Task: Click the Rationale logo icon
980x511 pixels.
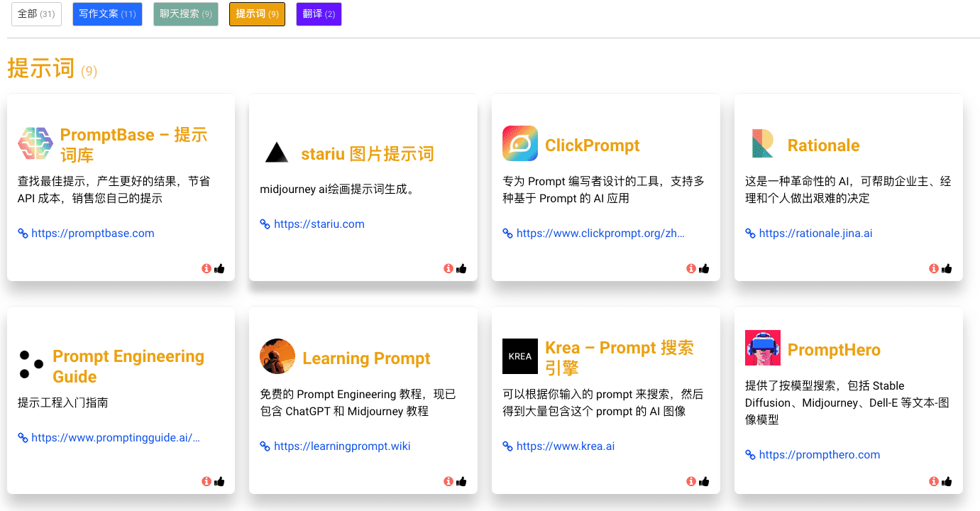Action: click(x=763, y=144)
